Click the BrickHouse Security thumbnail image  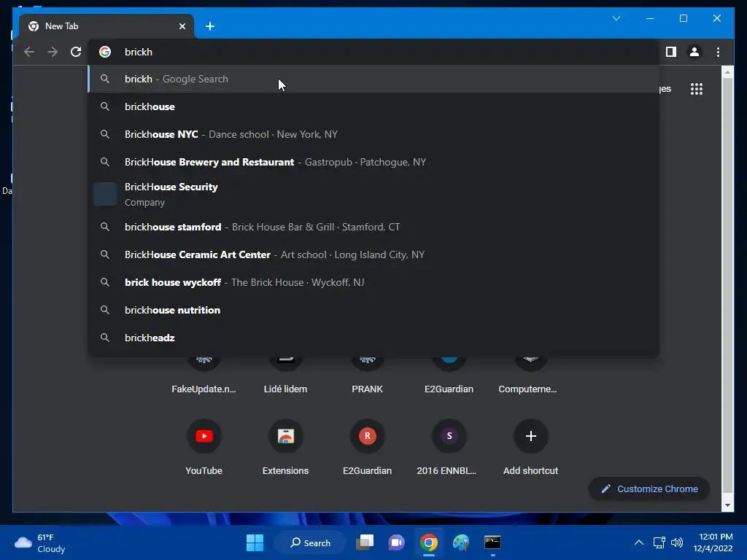click(105, 194)
